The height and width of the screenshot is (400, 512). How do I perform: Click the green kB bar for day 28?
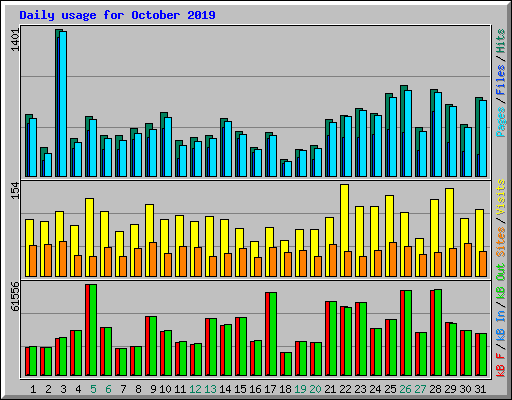tap(438, 333)
